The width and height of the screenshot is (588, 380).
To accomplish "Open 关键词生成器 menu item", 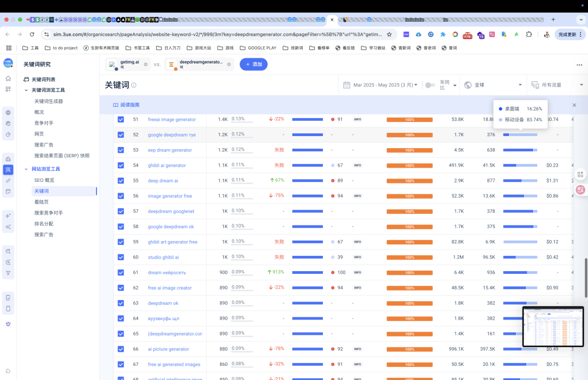I will coord(49,101).
